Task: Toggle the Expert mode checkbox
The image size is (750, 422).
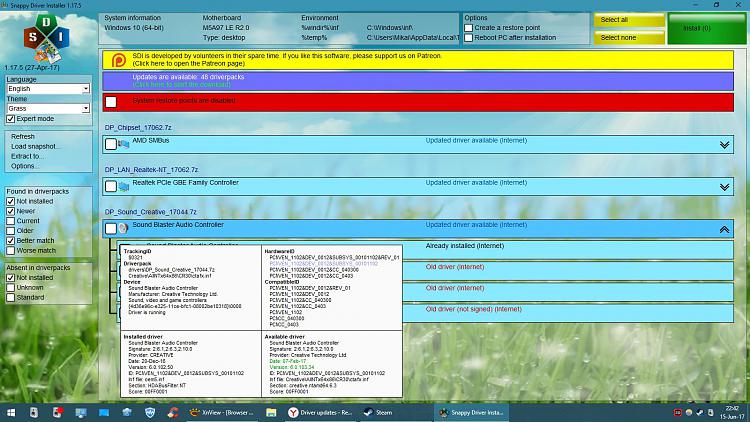Action: coord(11,119)
